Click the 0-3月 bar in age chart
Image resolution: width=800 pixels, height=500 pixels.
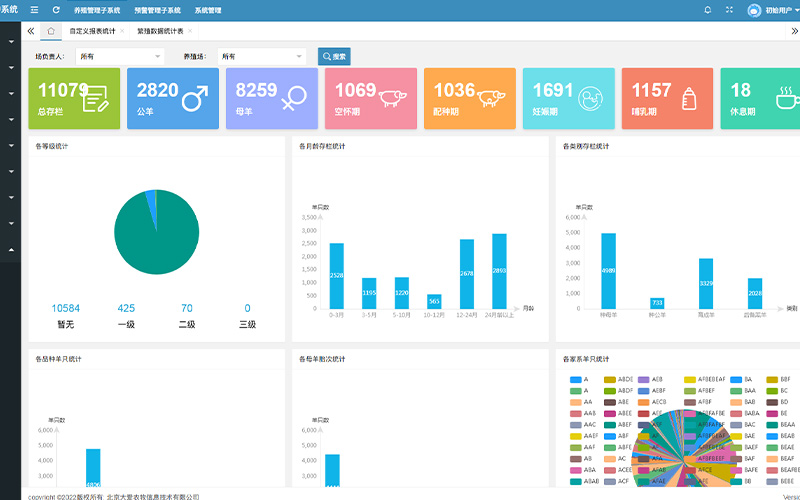point(336,275)
